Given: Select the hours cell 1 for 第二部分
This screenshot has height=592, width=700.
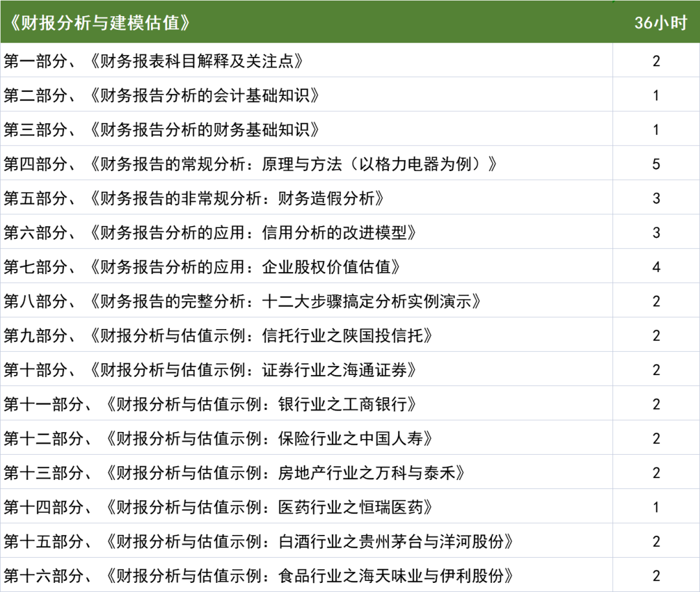Looking at the screenshot, I should [x=656, y=95].
